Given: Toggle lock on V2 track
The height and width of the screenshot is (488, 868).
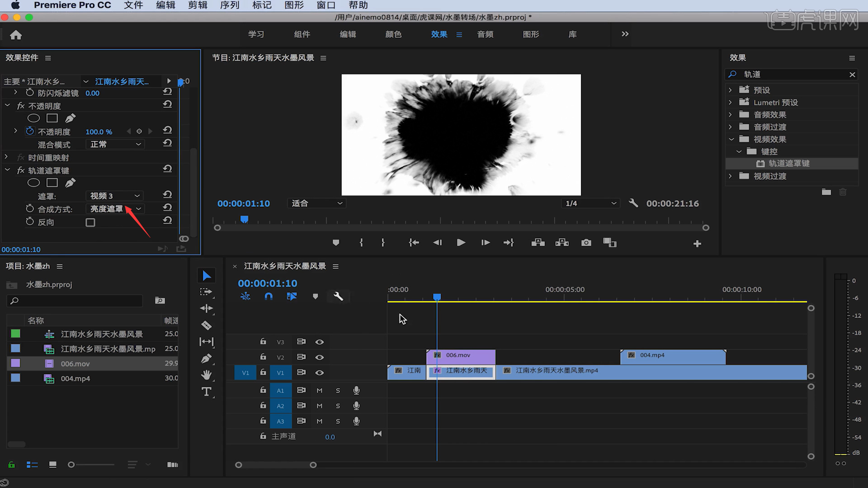Looking at the screenshot, I should tap(263, 357).
